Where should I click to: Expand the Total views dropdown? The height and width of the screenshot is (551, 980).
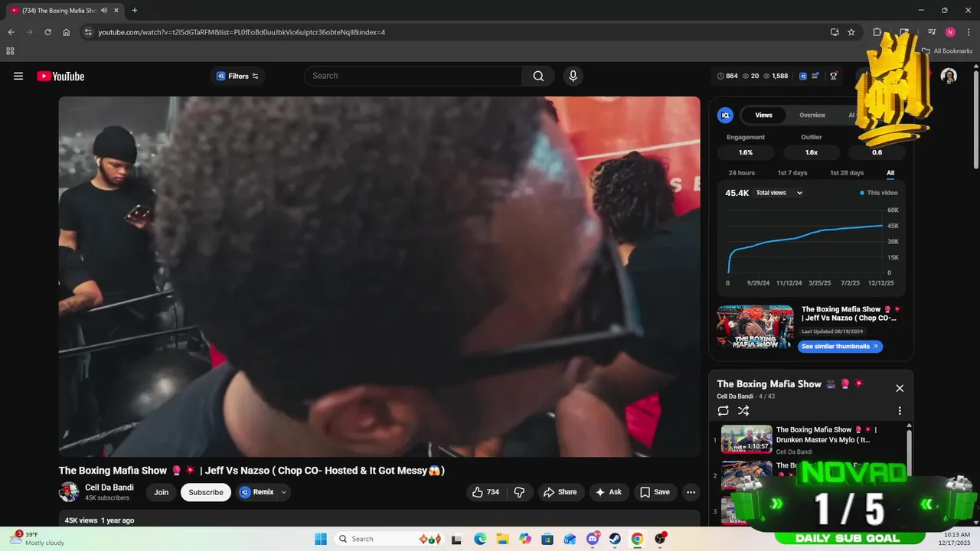(x=779, y=193)
